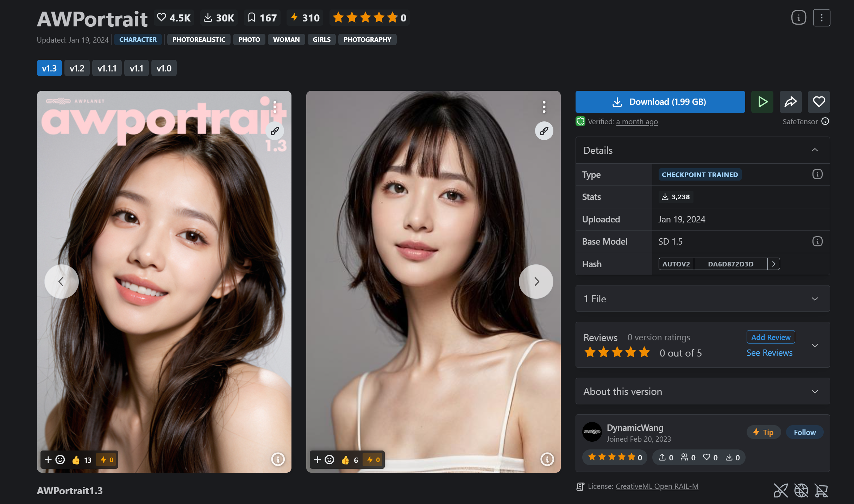Select the v1.2 version tab
This screenshot has width=854, height=504.
click(76, 68)
